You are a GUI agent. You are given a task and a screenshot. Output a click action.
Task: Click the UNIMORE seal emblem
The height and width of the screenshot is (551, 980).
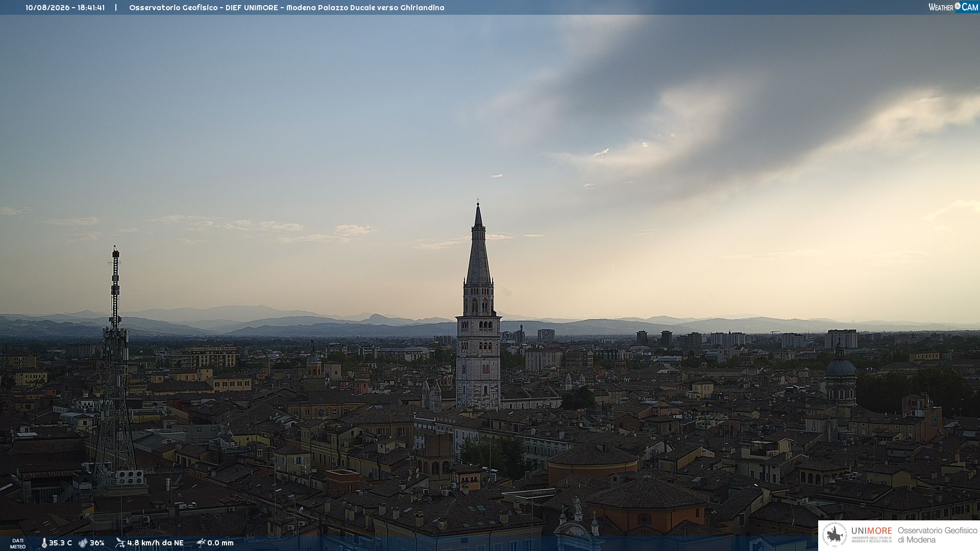pyautogui.click(x=835, y=535)
